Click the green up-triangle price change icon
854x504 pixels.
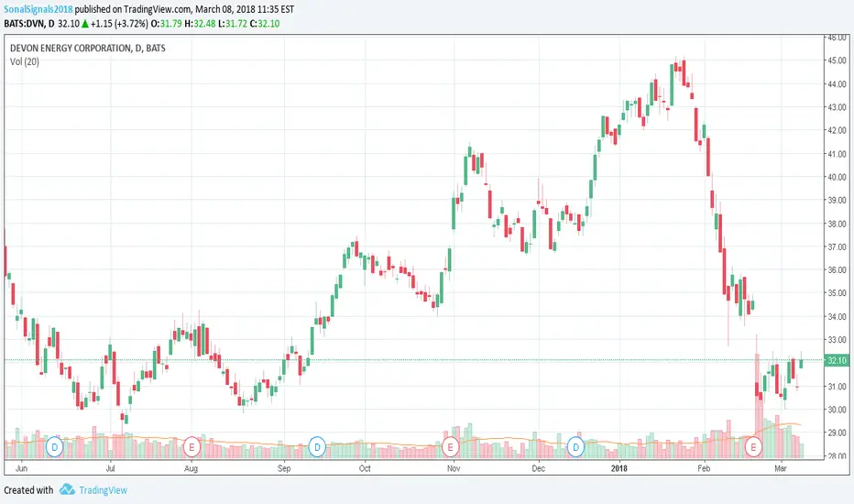(85, 24)
